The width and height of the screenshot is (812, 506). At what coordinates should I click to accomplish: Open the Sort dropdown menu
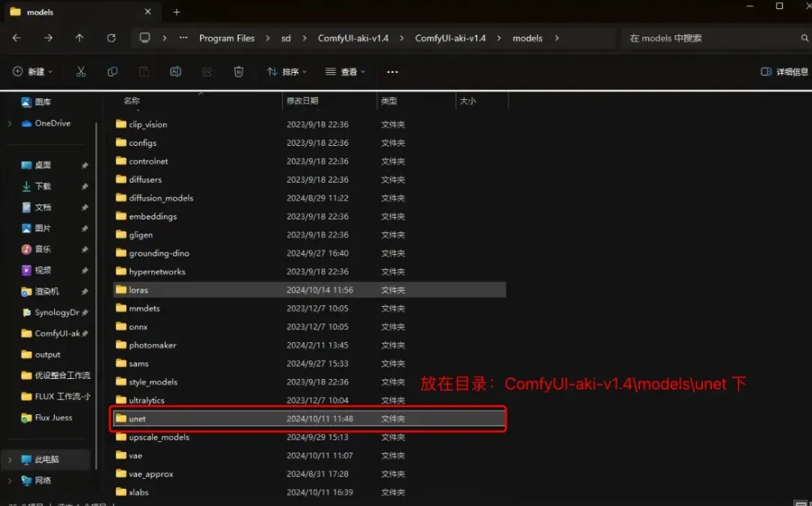click(286, 71)
